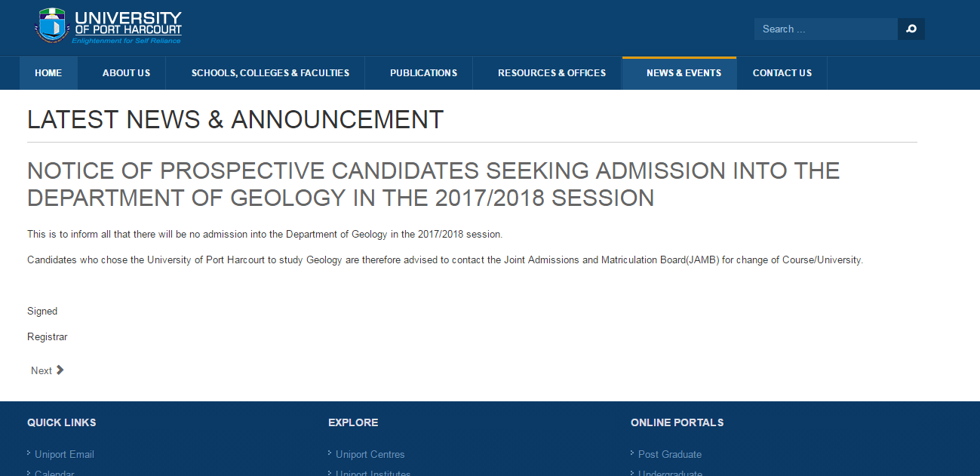The image size is (980, 476).
Task: Open the Post Graduate portal link
Action: pyautogui.click(x=670, y=454)
